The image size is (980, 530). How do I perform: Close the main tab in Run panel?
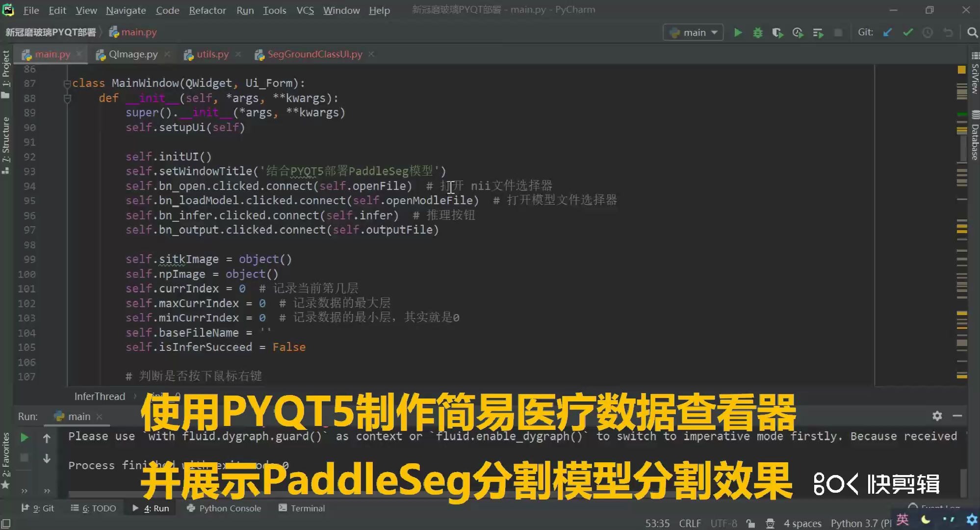99,417
